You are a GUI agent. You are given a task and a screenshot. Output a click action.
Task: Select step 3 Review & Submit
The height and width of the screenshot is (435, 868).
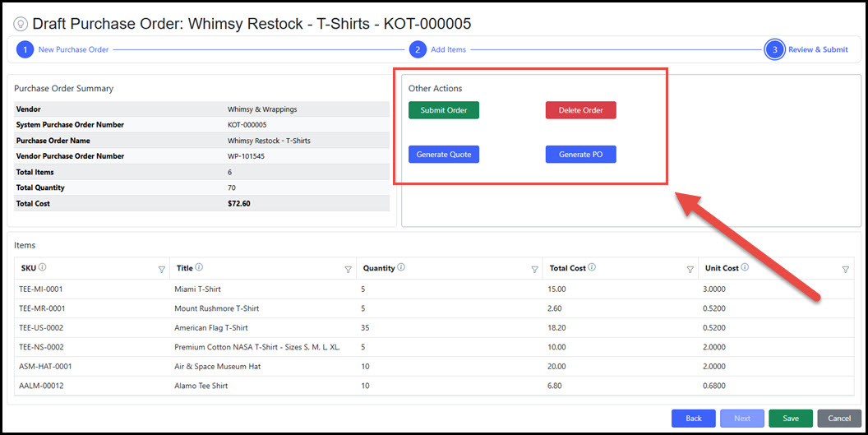[x=773, y=49]
